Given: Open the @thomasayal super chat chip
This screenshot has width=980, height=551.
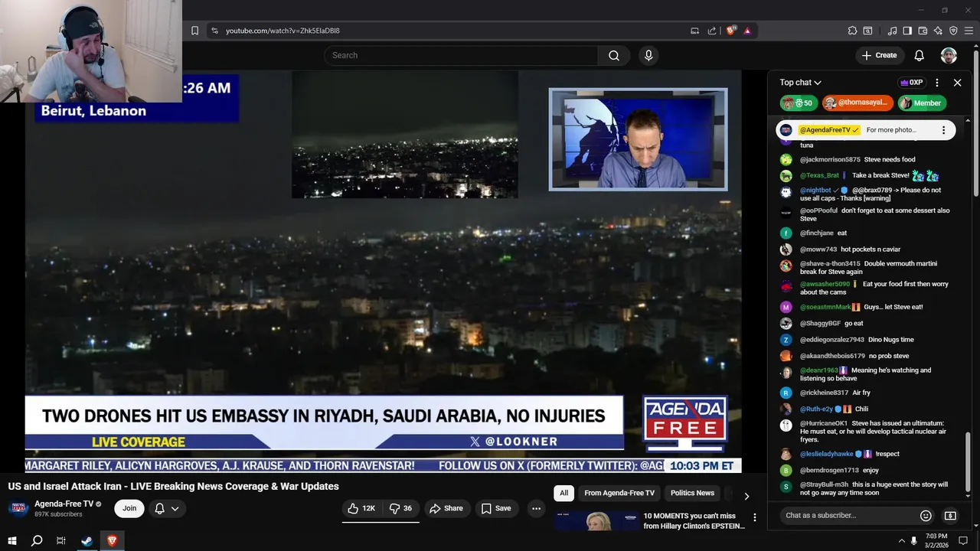Looking at the screenshot, I should pyautogui.click(x=857, y=103).
